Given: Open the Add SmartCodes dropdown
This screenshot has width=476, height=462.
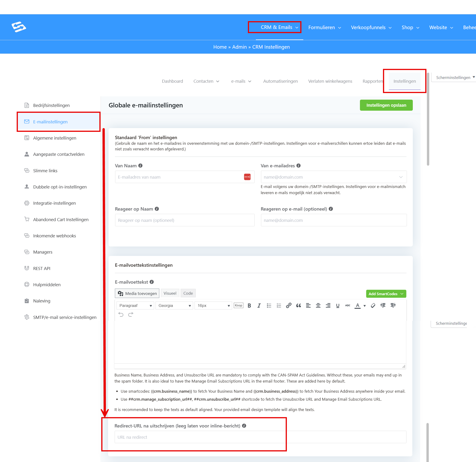Looking at the screenshot, I should point(386,294).
